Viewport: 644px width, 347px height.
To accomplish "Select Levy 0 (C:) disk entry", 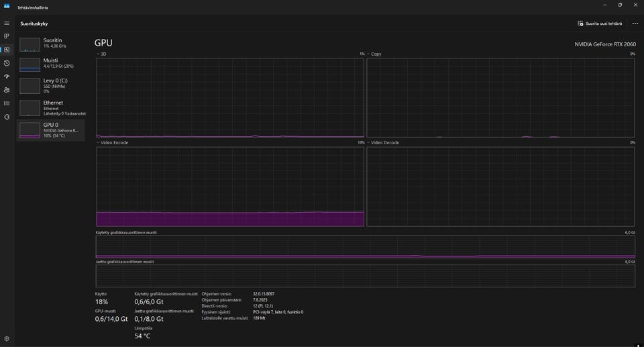I will [51, 85].
